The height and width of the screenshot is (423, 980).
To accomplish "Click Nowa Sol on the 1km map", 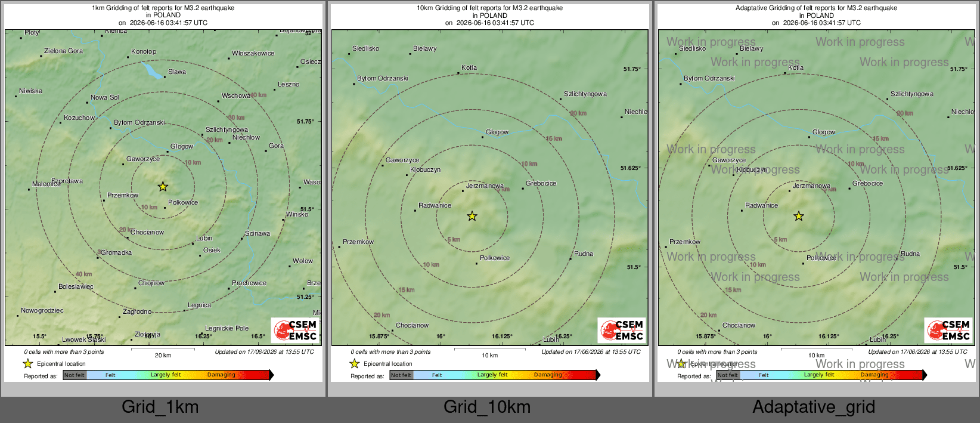I will pyautogui.click(x=105, y=98).
